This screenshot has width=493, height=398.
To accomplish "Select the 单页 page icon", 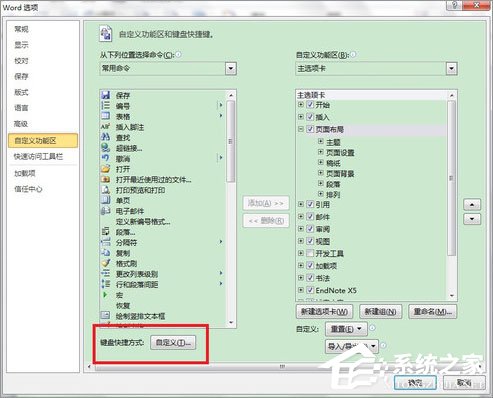I will [105, 200].
